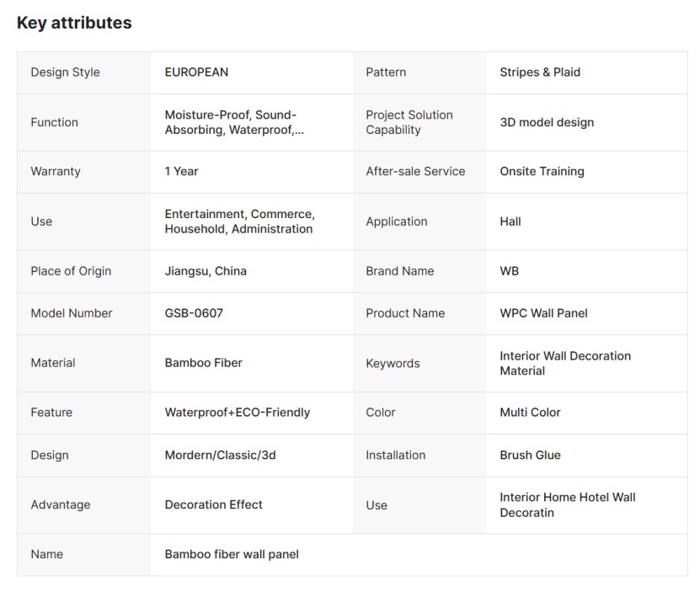Screen dimensions: 700x592
Task: Click the Bamboo fiber wall panel name
Action: click(x=232, y=554)
